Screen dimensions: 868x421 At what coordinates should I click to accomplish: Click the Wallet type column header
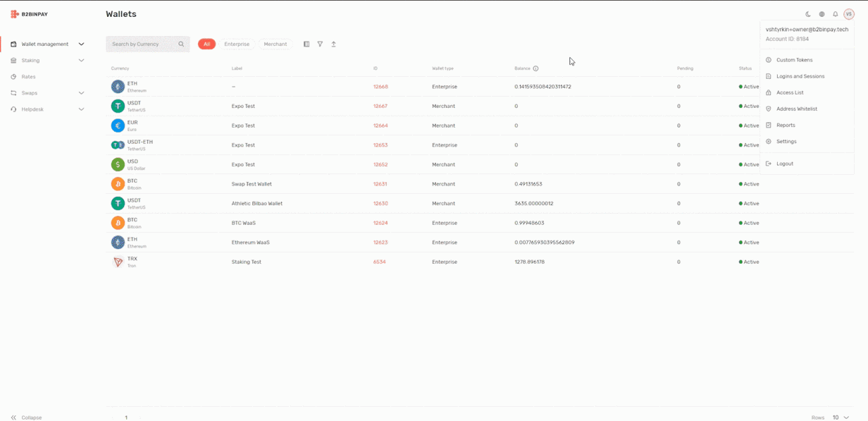click(442, 68)
